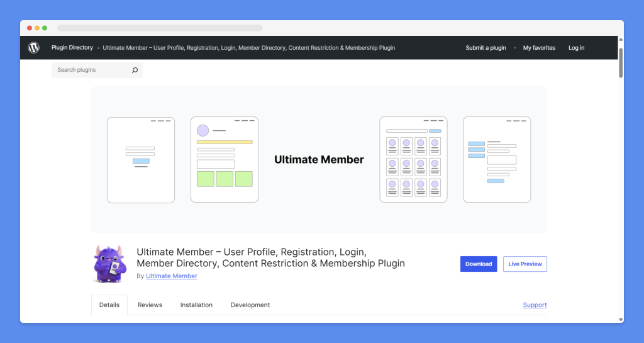Open the Support link

(535, 305)
